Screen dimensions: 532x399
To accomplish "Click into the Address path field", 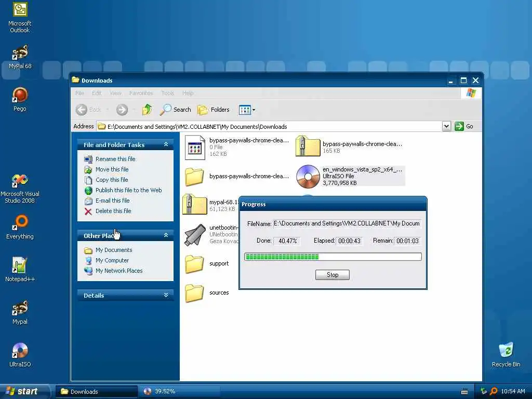I will (x=269, y=127).
